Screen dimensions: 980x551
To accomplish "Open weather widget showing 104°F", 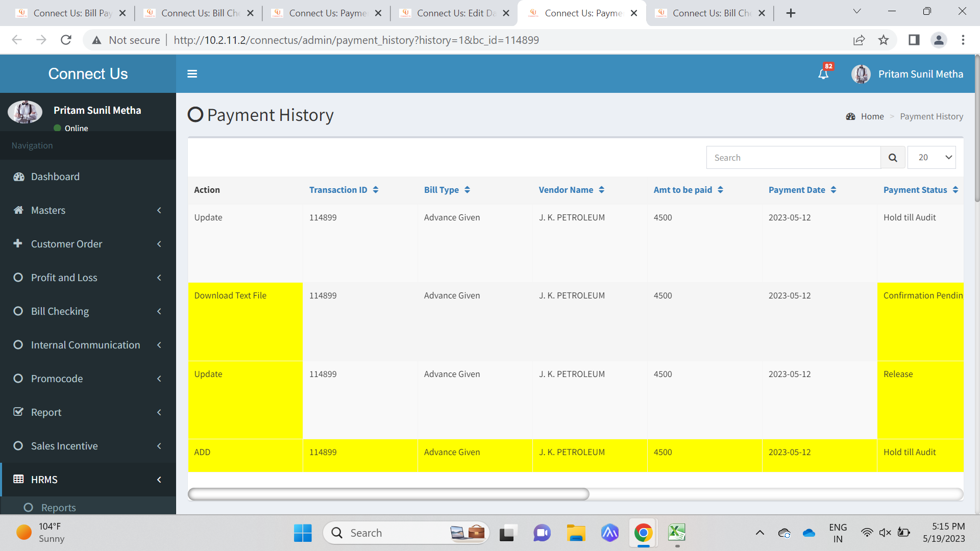I will pyautogui.click(x=41, y=533).
